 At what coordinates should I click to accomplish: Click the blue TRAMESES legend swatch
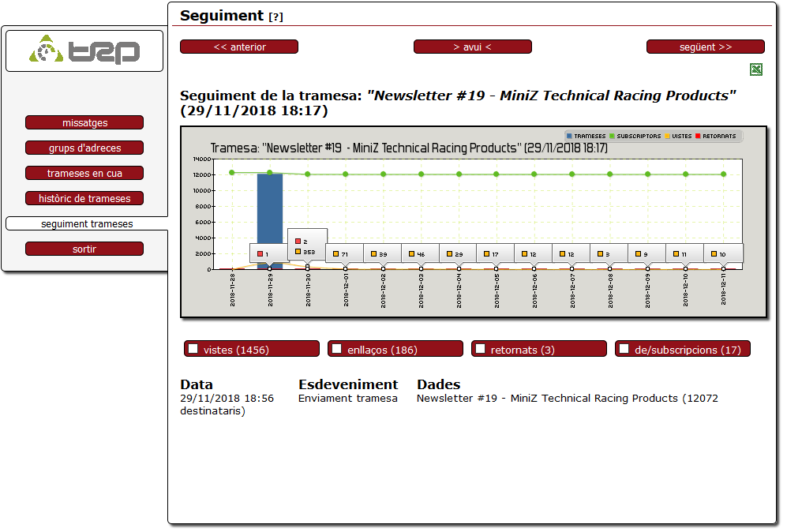(569, 136)
